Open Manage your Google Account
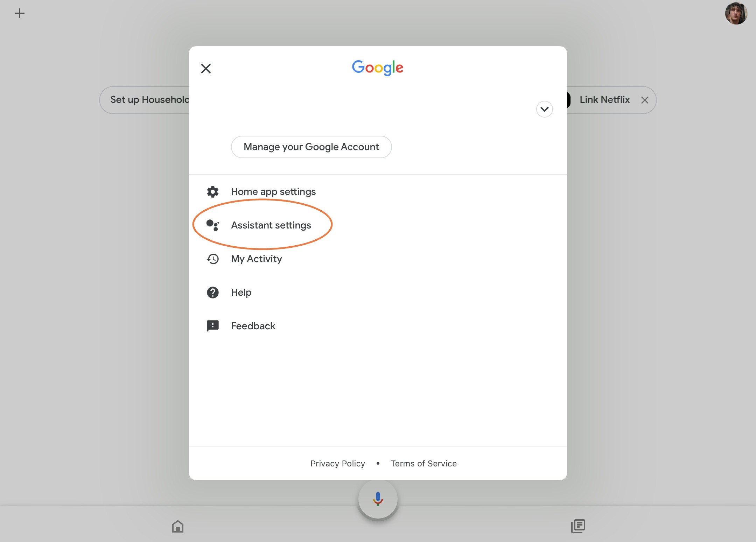This screenshot has height=542, width=756. (x=311, y=147)
